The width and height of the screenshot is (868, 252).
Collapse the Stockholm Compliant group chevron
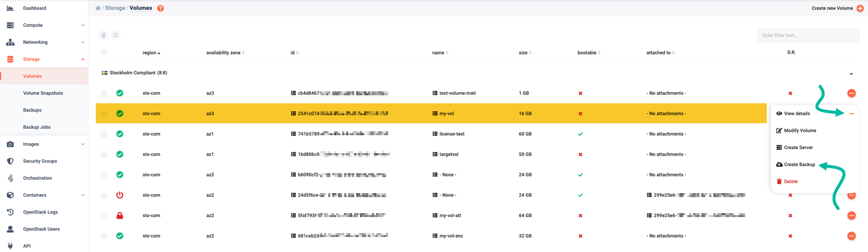[851, 74]
